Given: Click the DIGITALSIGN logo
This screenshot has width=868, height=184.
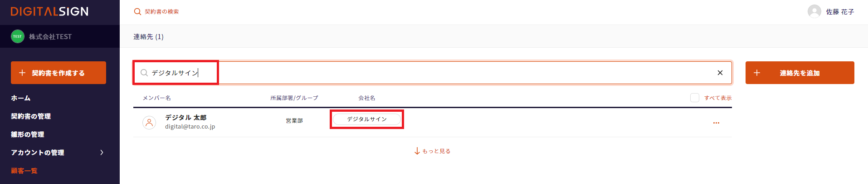Looking at the screenshot, I should 49,12.
